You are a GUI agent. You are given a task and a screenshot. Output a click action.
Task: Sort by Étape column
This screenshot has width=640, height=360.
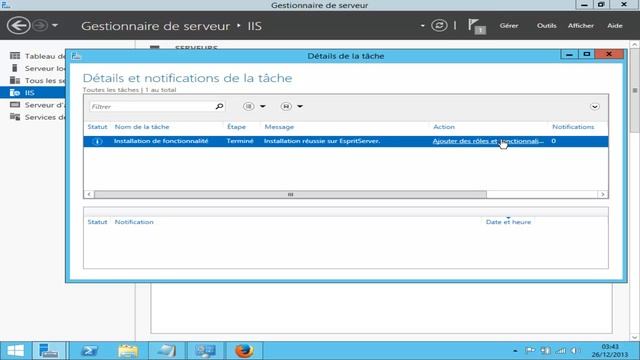(x=236, y=127)
